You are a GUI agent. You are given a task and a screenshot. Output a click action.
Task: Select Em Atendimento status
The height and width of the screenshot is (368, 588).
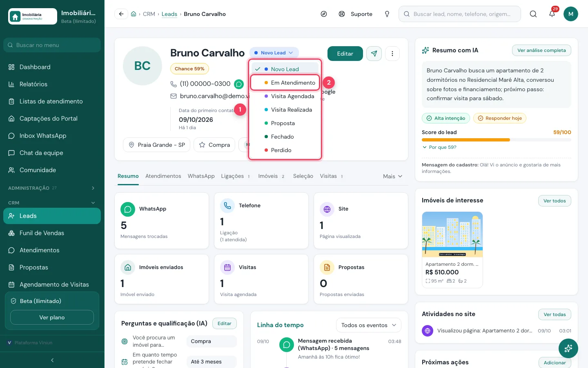(285, 83)
